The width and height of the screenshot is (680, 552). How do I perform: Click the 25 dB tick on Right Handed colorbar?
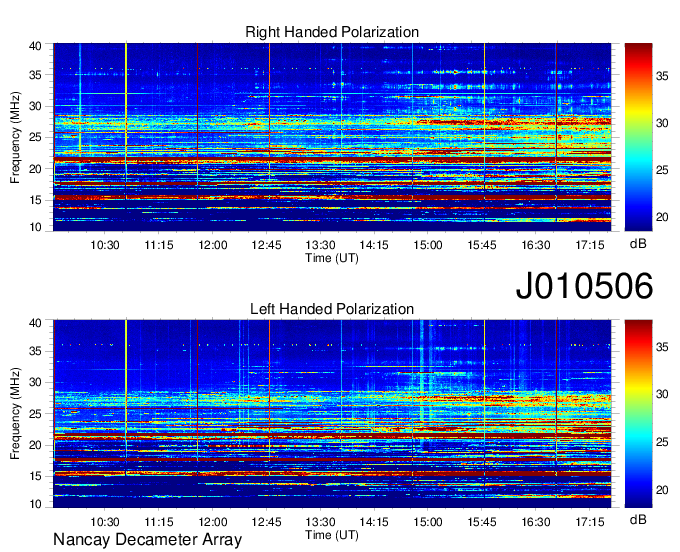click(662, 170)
